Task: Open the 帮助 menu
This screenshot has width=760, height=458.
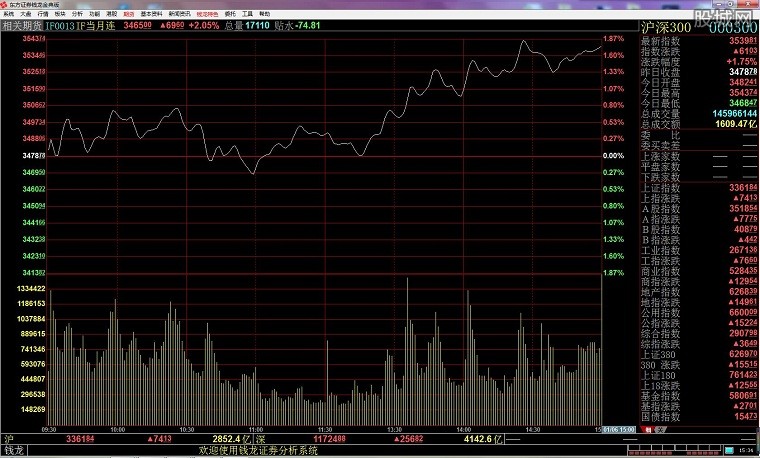Action: (x=264, y=14)
